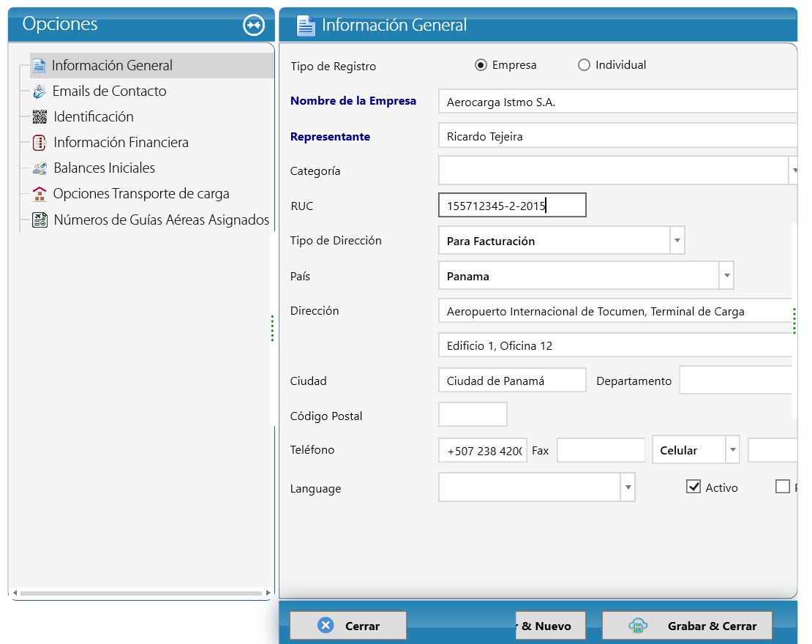
Task: Click the Opciones panel horizontal scrollbar
Action: point(141,593)
